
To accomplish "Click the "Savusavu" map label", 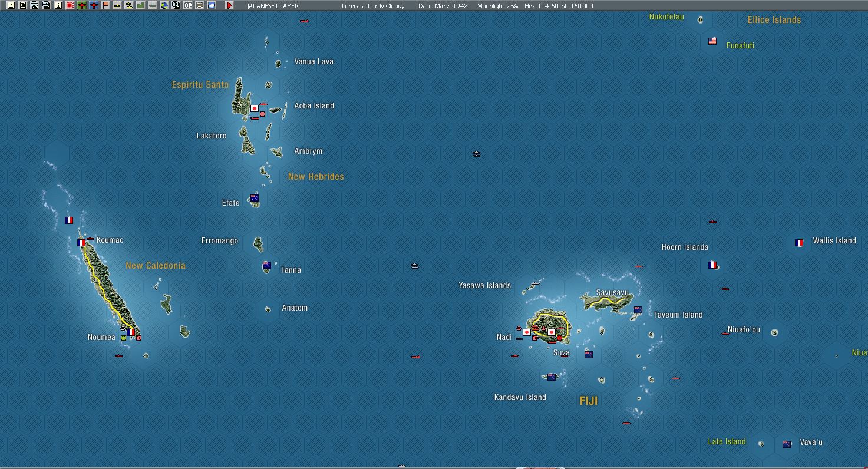I will (x=612, y=293).
